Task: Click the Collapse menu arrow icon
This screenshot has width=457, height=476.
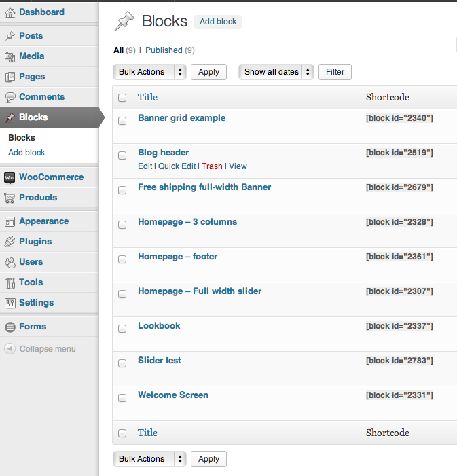Action: click(10, 348)
